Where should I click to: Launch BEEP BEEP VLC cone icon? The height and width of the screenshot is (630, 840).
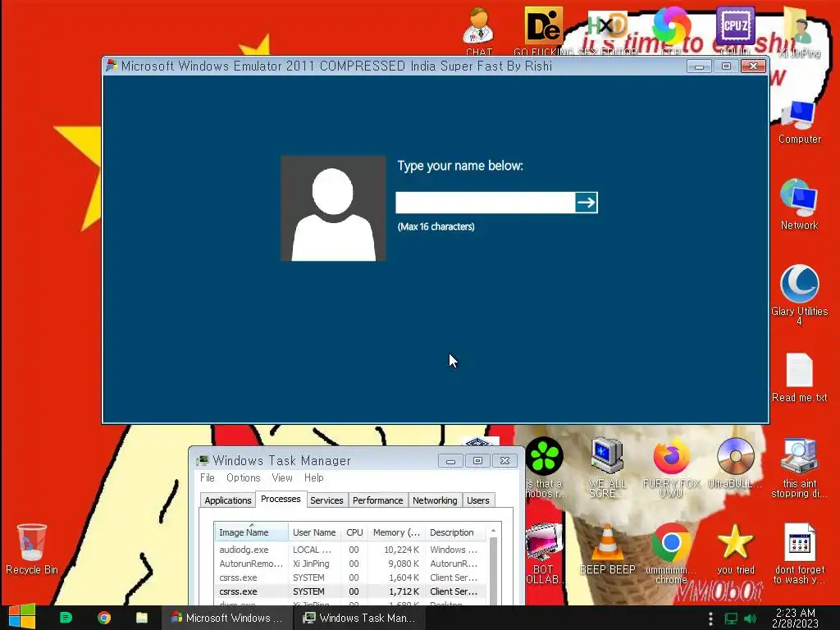tap(607, 549)
